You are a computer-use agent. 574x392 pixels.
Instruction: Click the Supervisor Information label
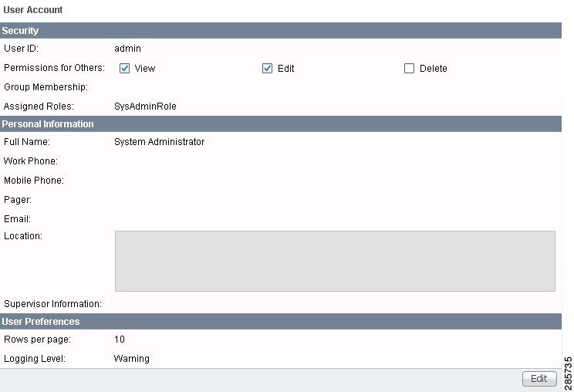(52, 304)
